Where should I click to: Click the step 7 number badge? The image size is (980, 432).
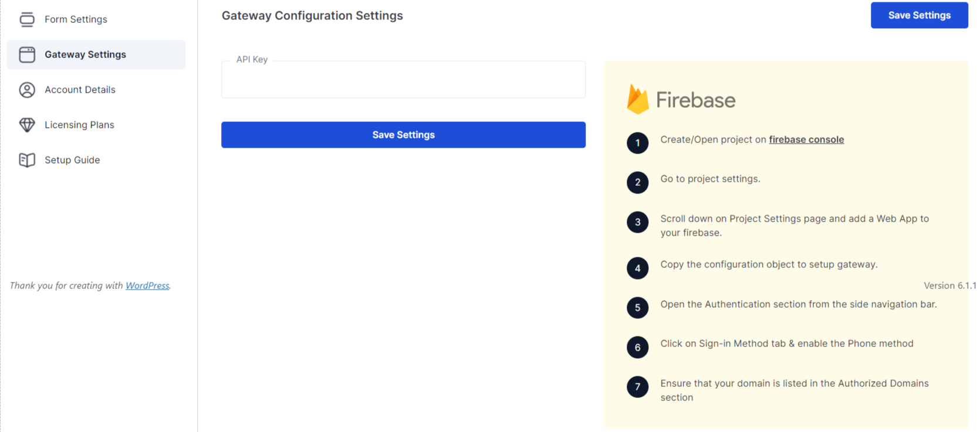(x=637, y=387)
